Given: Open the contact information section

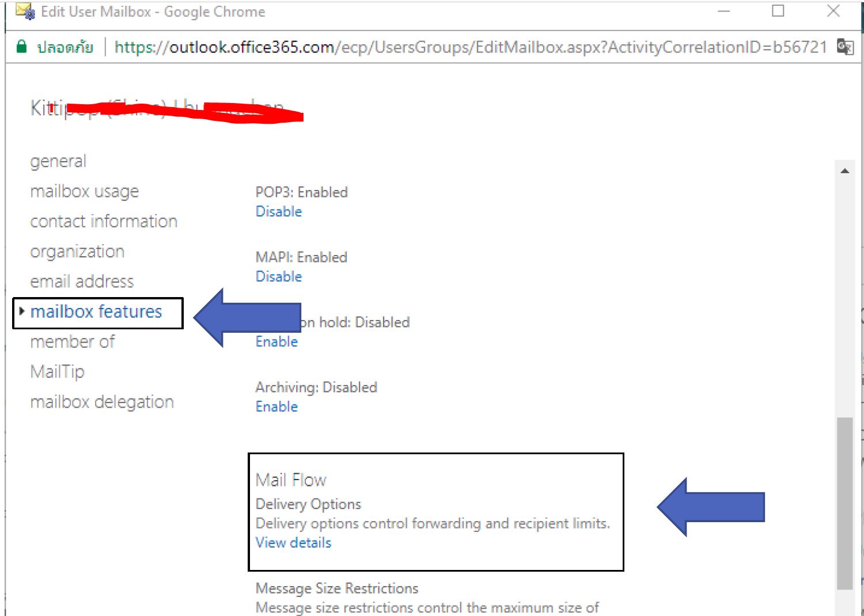Looking at the screenshot, I should point(104,221).
